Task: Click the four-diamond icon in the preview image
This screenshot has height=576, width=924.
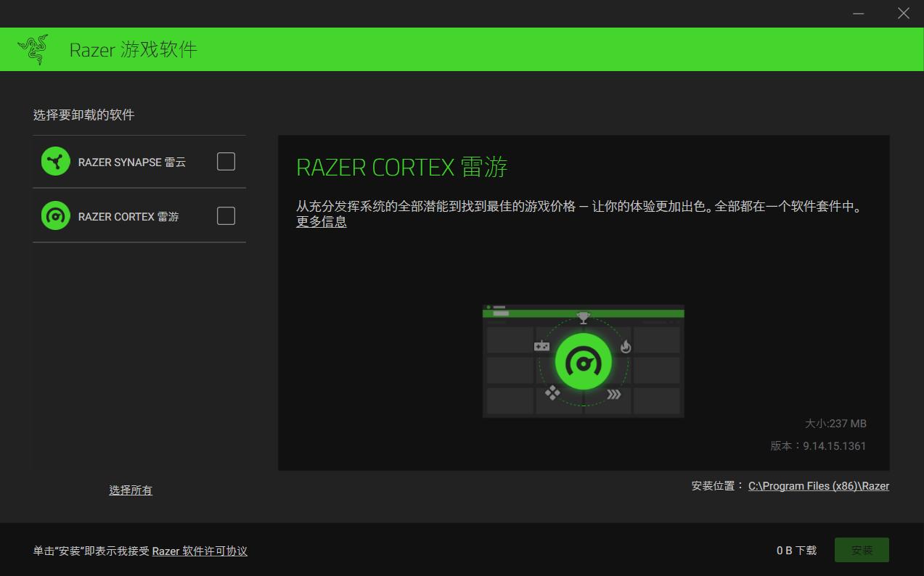Action: coord(553,392)
